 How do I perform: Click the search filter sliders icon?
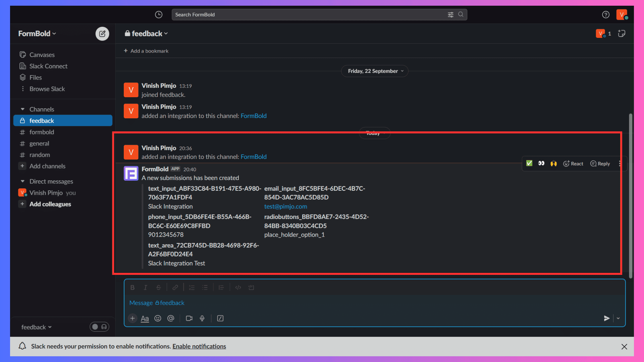tap(450, 15)
